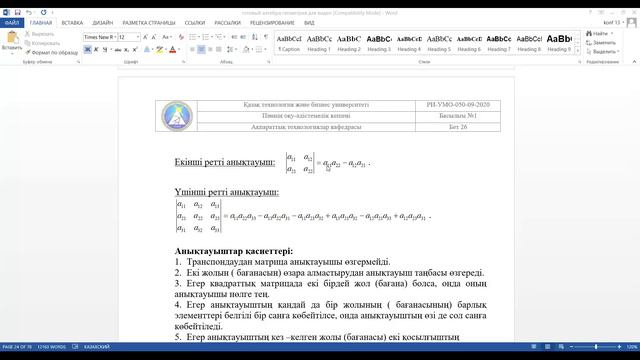This screenshot has width=640, height=360.
Task: Open the font name combo box
Action: point(100,37)
